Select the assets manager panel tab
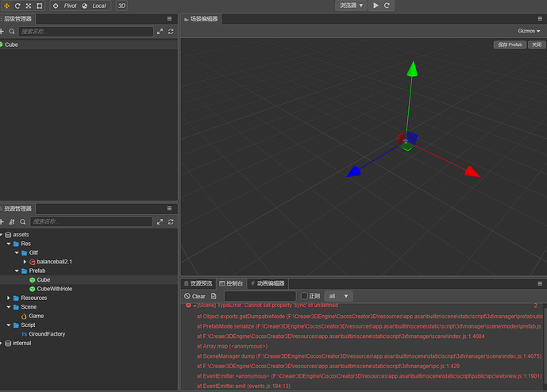 tap(17, 209)
